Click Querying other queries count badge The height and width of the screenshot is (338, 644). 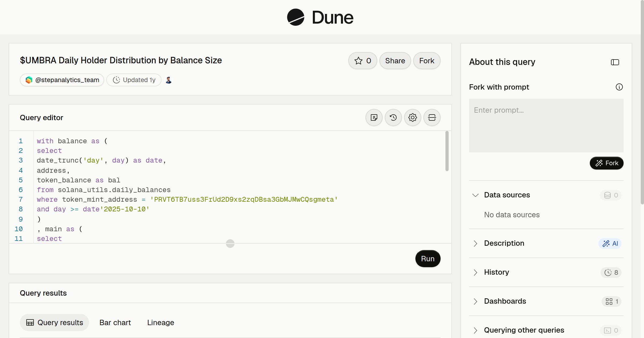point(611,330)
